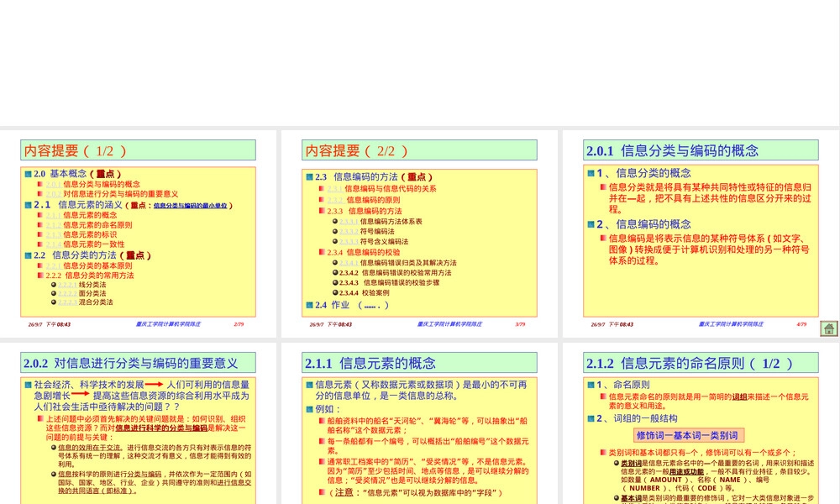840x504 pixels.
Task: Follow the 2.2.2.1 link for 线分类法
Action: click(x=67, y=285)
